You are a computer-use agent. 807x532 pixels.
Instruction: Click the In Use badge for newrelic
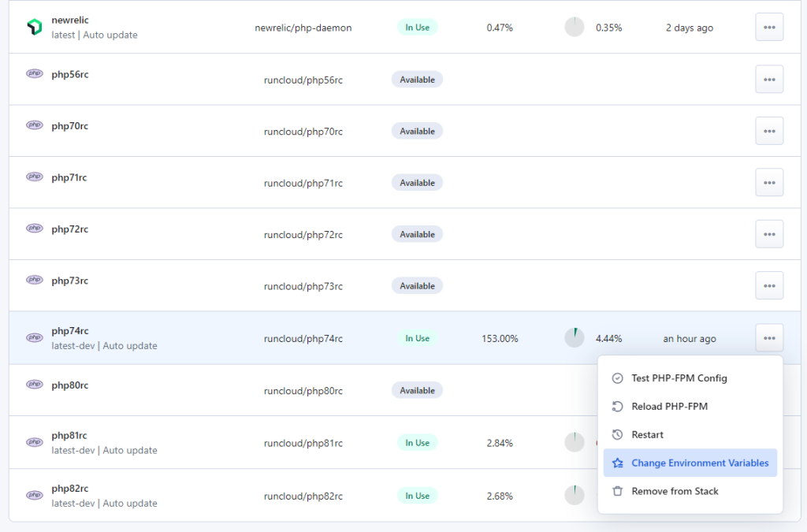tap(418, 28)
